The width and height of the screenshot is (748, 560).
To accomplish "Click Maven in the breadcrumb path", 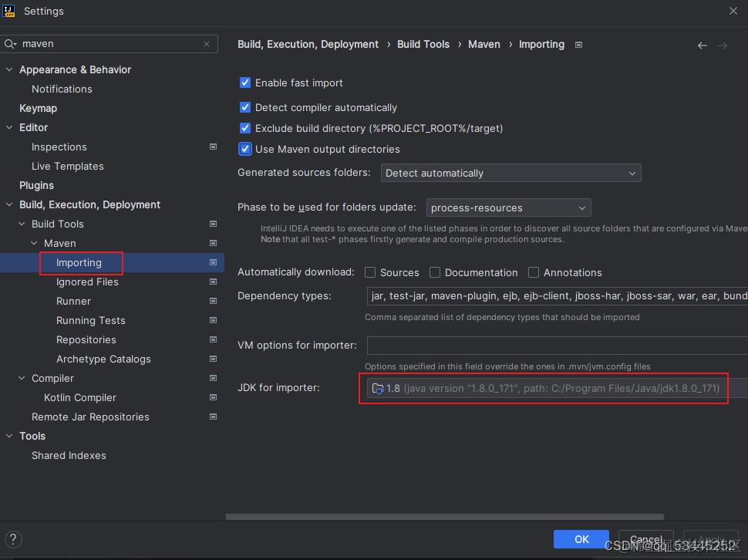I will pos(484,45).
